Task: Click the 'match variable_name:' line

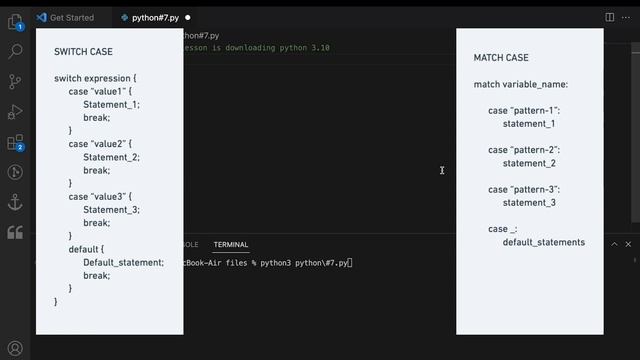Action: [520, 84]
